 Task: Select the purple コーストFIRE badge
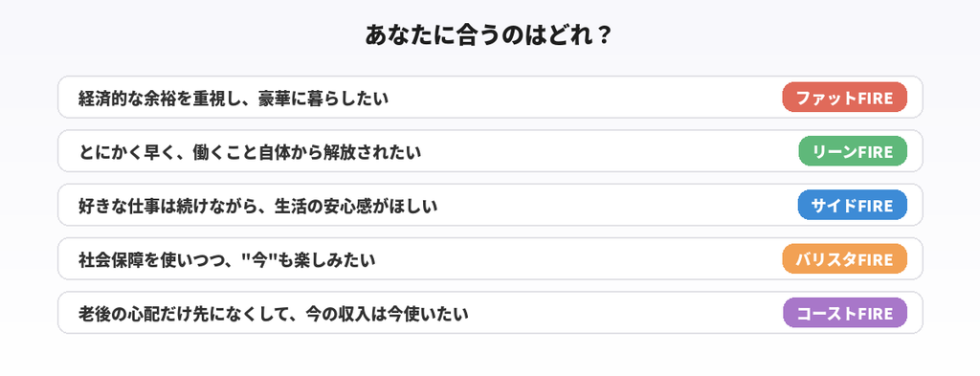click(x=844, y=313)
